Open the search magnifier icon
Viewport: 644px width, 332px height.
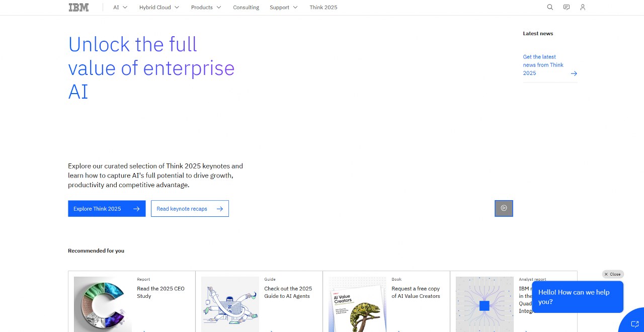click(x=550, y=7)
